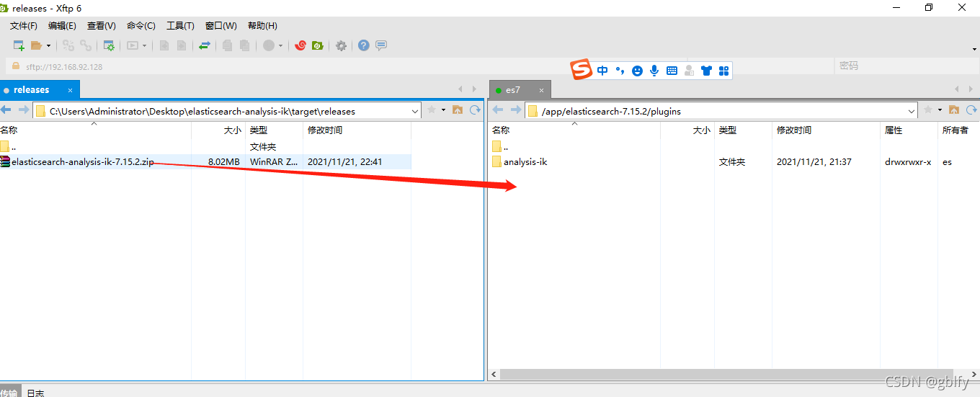Click Back arrow in remote es7 pane
The image size is (980, 397).
click(497, 110)
